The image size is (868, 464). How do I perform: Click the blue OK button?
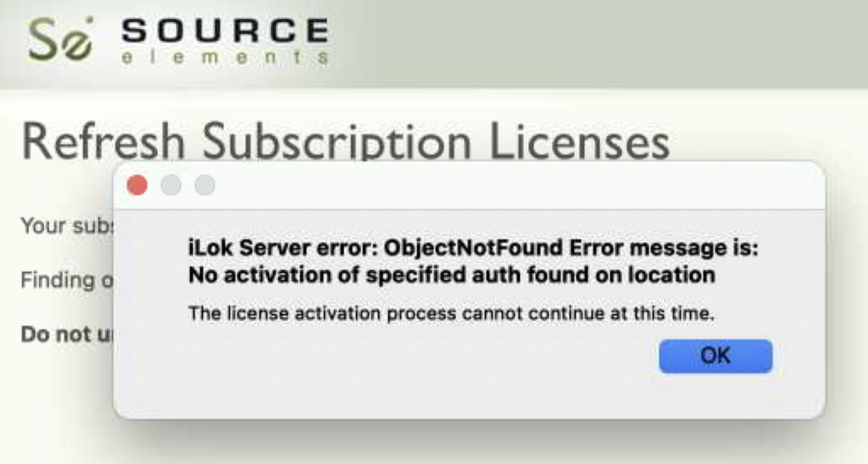tap(715, 356)
